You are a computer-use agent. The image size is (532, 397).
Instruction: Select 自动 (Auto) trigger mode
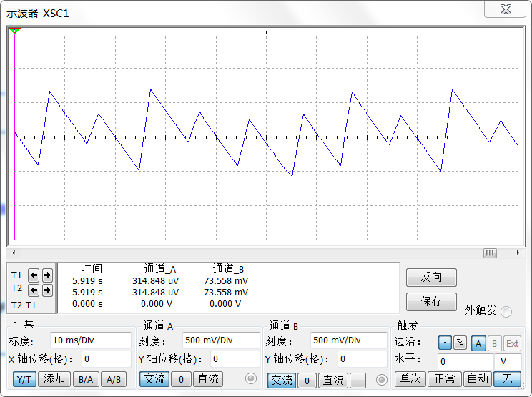click(x=478, y=379)
